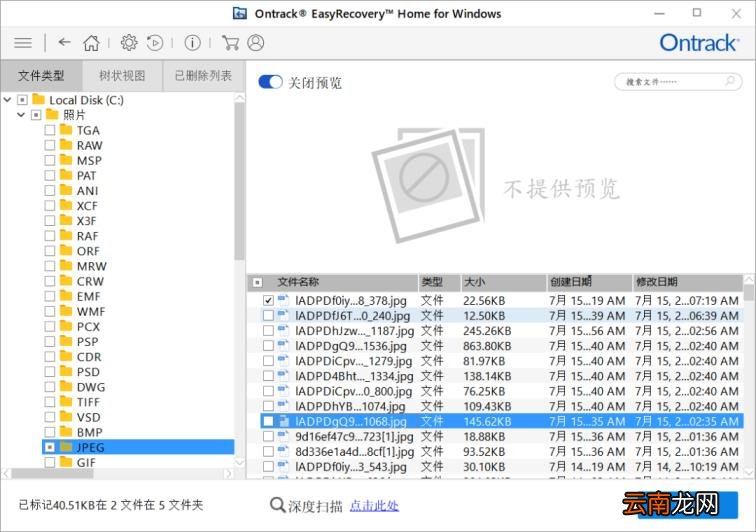Click the tree panel horizontal scrollbar
The width and height of the screenshot is (756, 532).
(x=53, y=474)
